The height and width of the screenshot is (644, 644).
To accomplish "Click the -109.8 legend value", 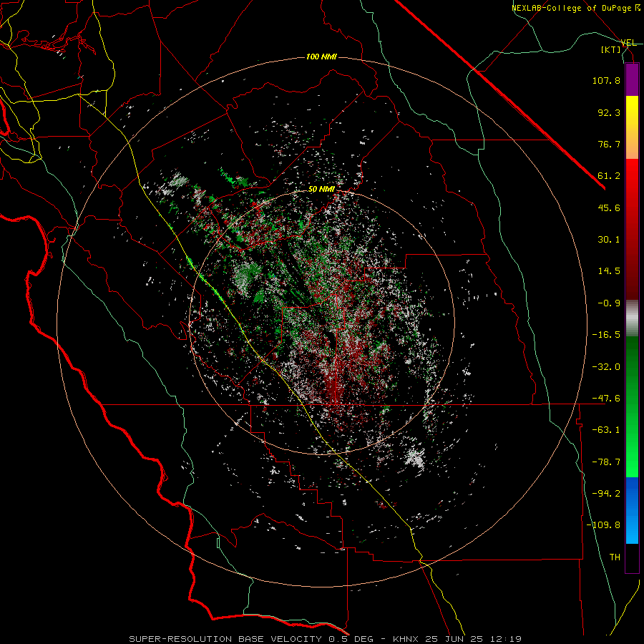I will [x=603, y=525].
